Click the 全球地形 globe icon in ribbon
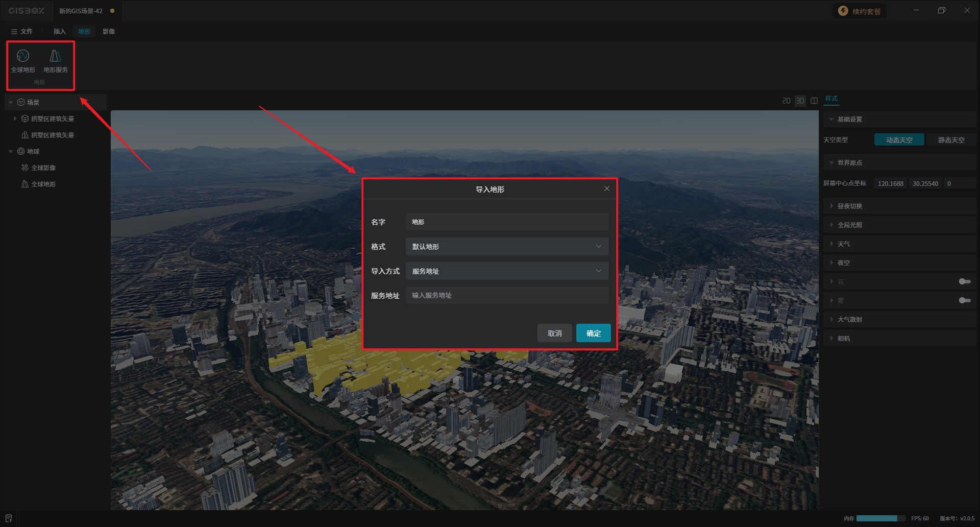The height and width of the screenshot is (527, 980). click(x=23, y=56)
